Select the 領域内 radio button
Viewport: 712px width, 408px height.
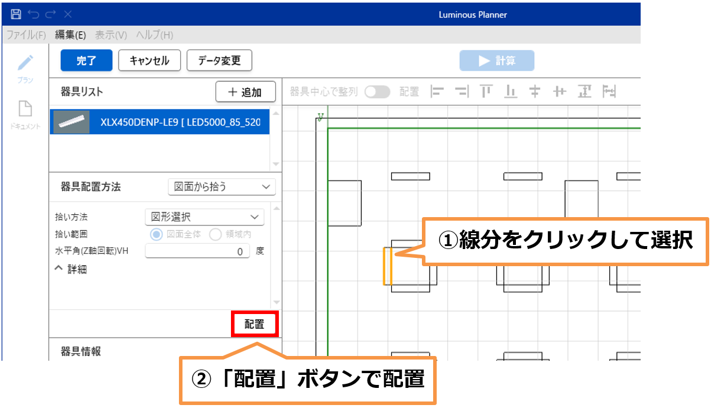(216, 234)
